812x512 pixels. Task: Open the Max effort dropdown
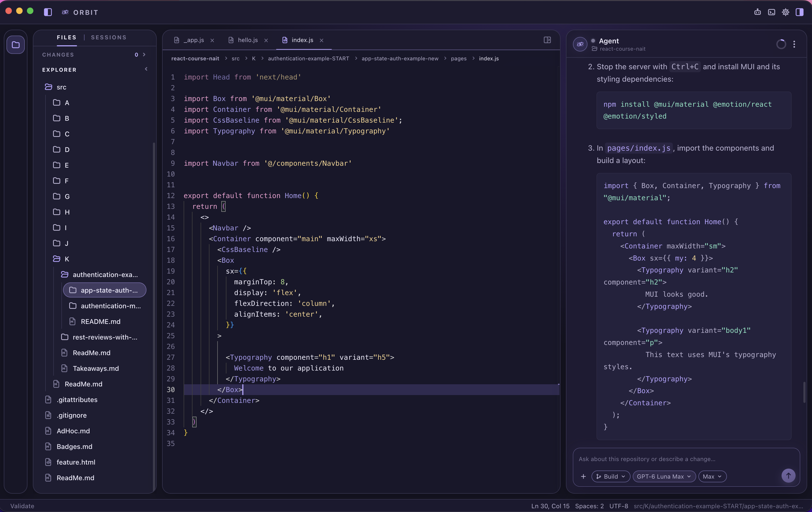tap(712, 476)
